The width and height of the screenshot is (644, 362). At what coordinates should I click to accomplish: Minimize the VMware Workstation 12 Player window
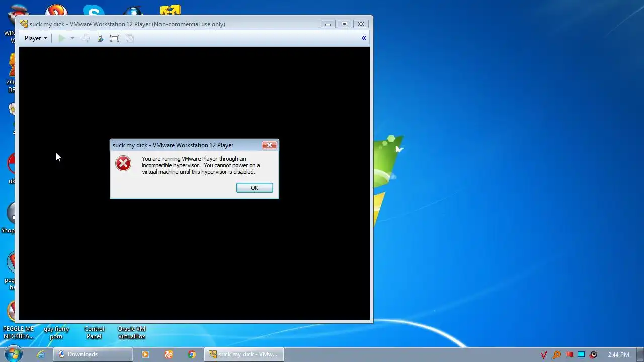point(328,24)
